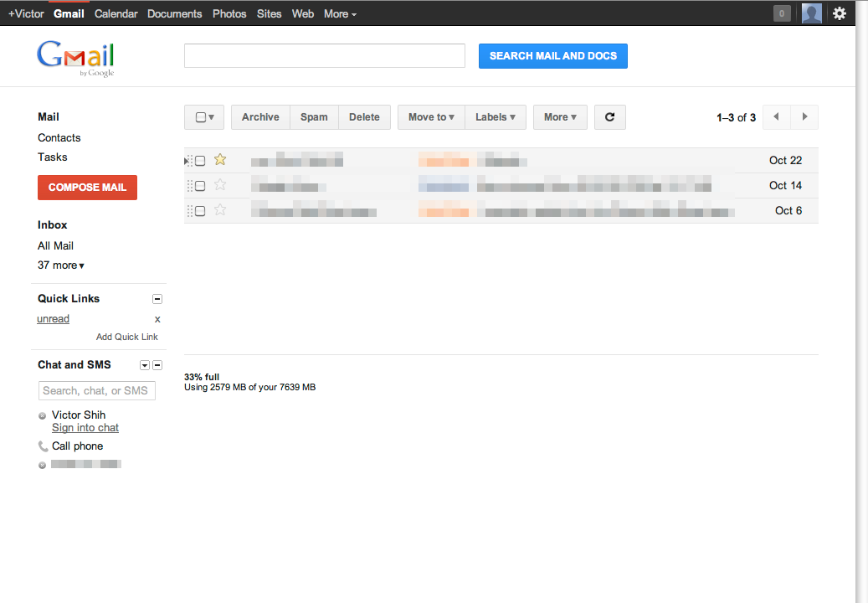
Task: Go to the next page of mail
Action: 804,117
